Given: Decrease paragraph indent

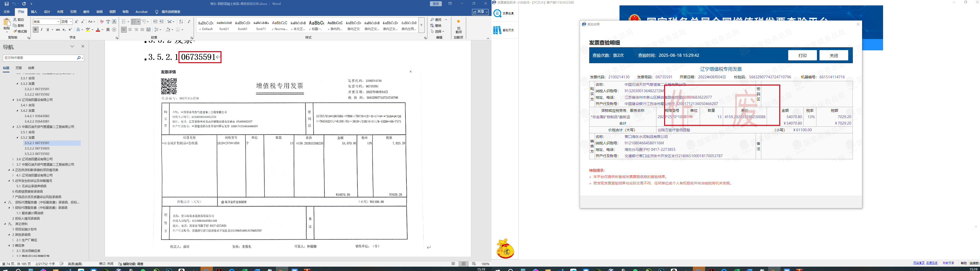Looking at the screenshot, I should click(x=155, y=22).
